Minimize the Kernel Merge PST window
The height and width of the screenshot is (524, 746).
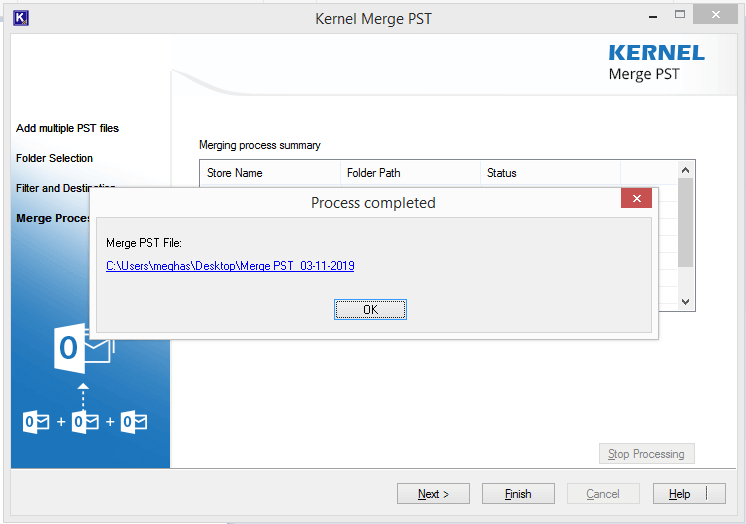tap(653, 16)
